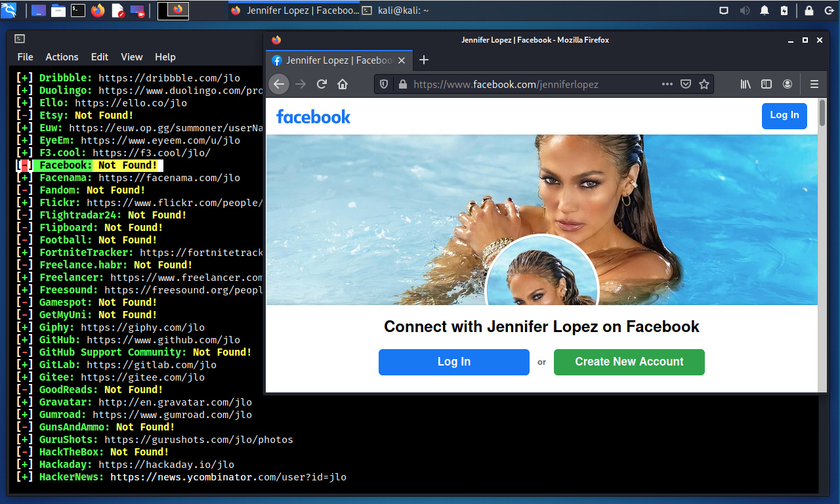Open the Kali applications menu
The image size is (840, 504).
coord(9,10)
